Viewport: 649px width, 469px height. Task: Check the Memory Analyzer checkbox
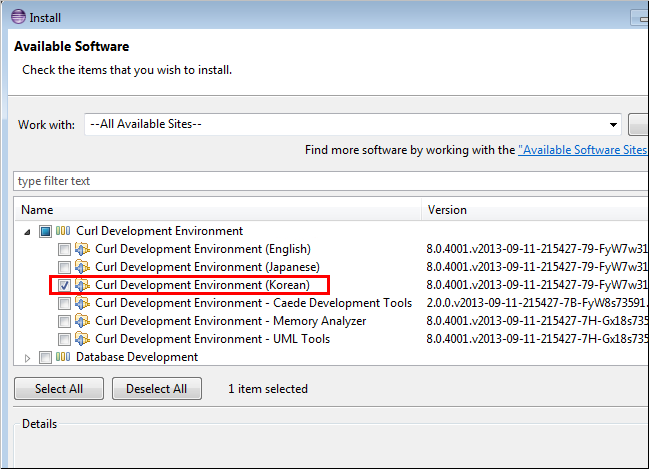point(64,321)
